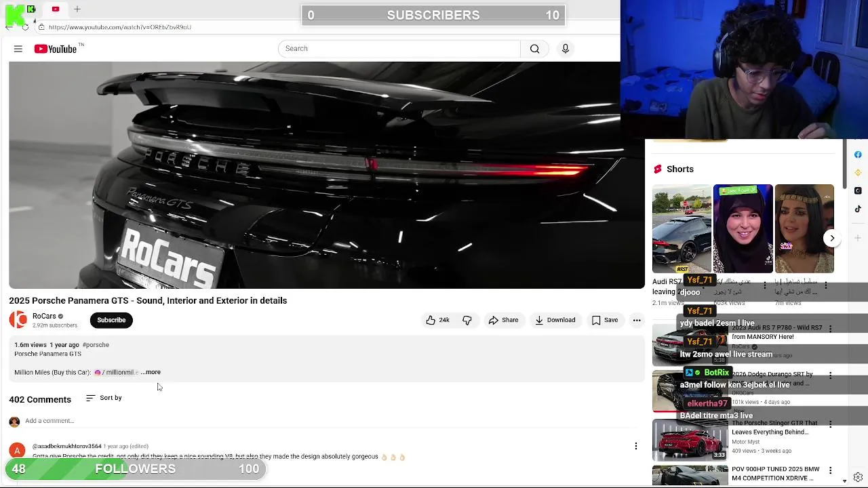The image size is (868, 488).
Task: Open TikTok icon in browser side panel
Action: [x=858, y=209]
